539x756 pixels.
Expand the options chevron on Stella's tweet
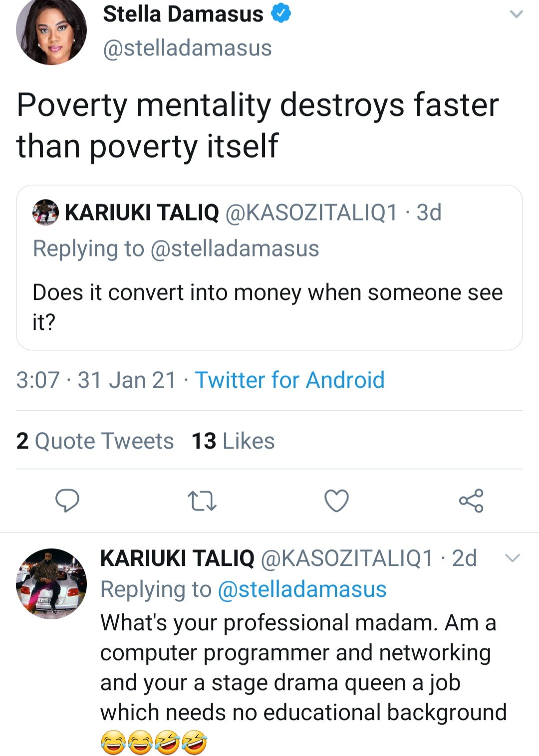click(517, 15)
